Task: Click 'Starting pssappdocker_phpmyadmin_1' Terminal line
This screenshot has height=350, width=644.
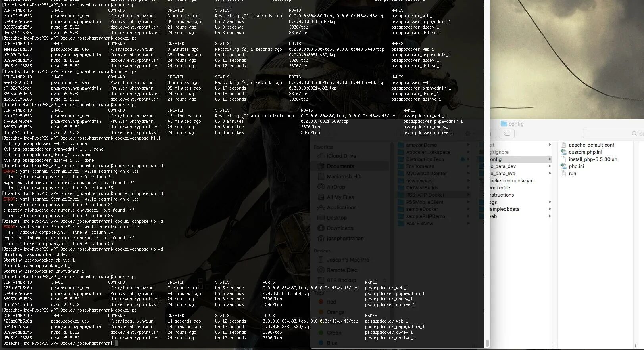Action: [44, 272]
